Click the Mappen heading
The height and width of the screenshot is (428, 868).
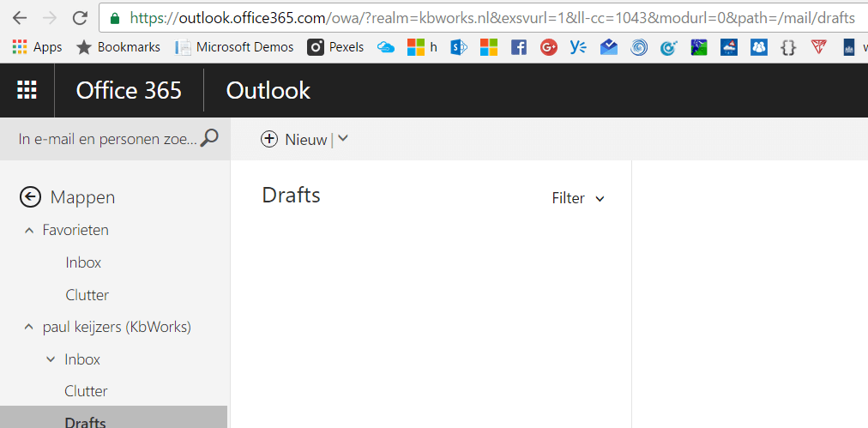[x=82, y=197]
